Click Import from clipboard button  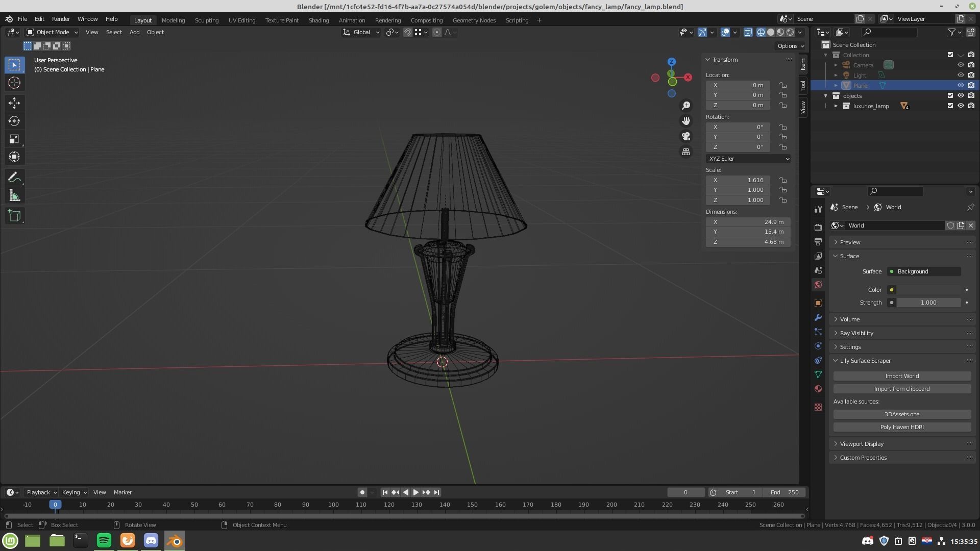pyautogui.click(x=902, y=389)
